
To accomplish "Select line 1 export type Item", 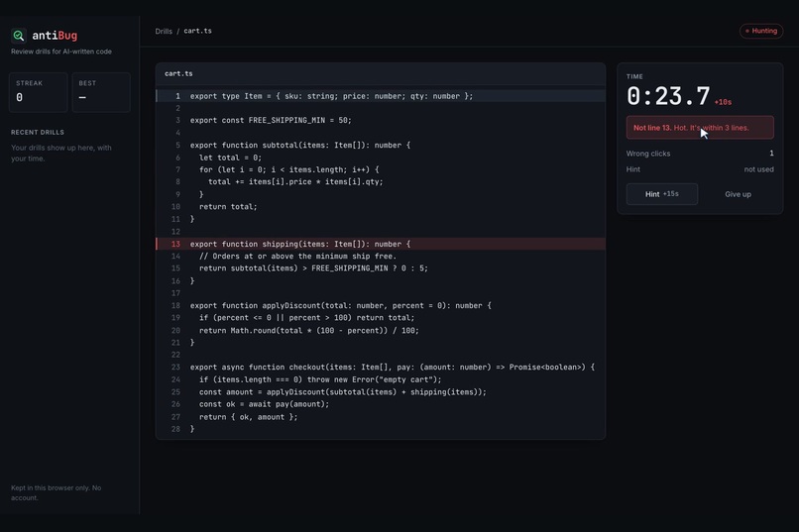I will (x=381, y=96).
